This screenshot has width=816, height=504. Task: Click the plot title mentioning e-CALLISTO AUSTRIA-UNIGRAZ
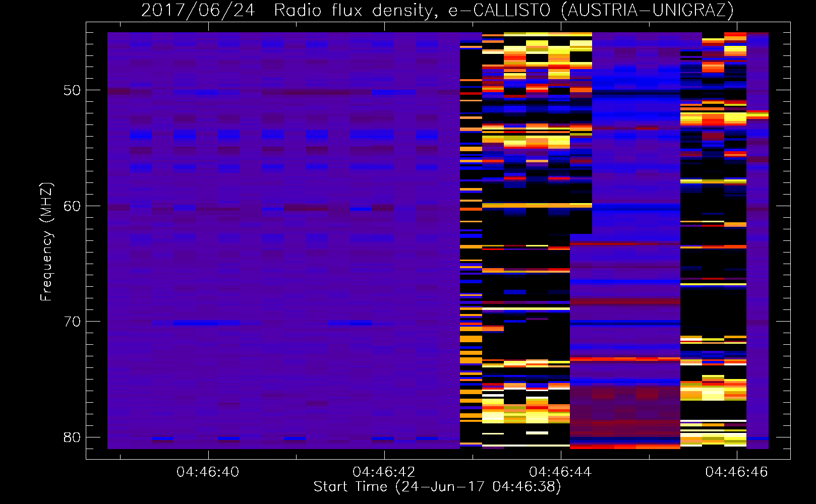[x=437, y=10]
